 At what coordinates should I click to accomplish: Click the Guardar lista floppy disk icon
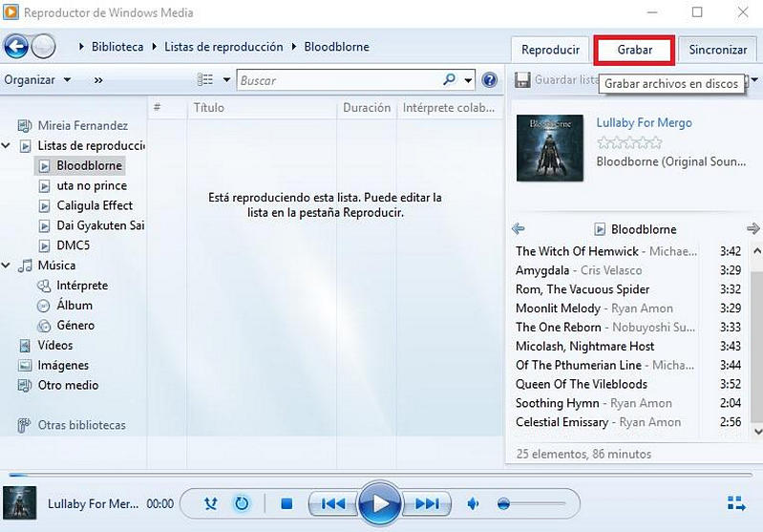(522, 80)
